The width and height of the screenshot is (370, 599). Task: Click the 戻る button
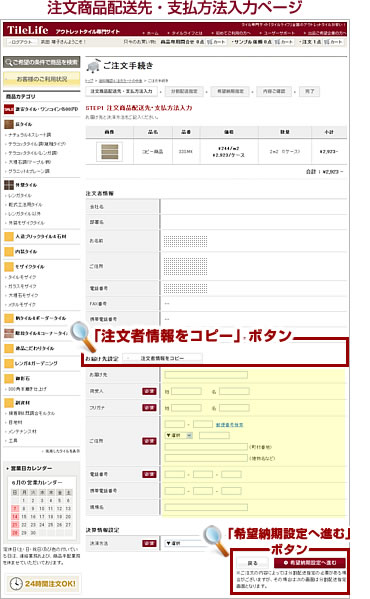tap(252, 563)
